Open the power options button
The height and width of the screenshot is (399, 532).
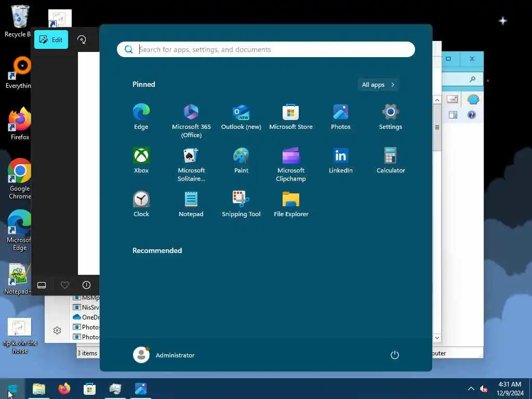click(x=395, y=355)
